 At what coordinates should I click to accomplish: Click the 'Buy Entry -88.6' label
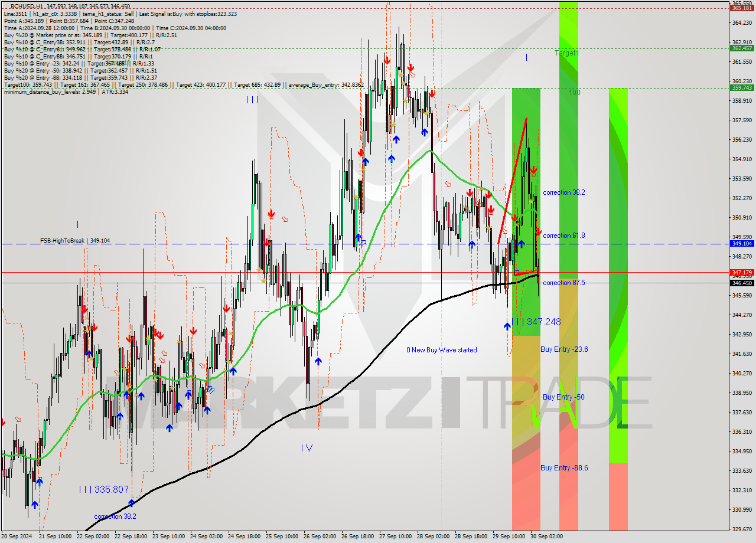564,468
